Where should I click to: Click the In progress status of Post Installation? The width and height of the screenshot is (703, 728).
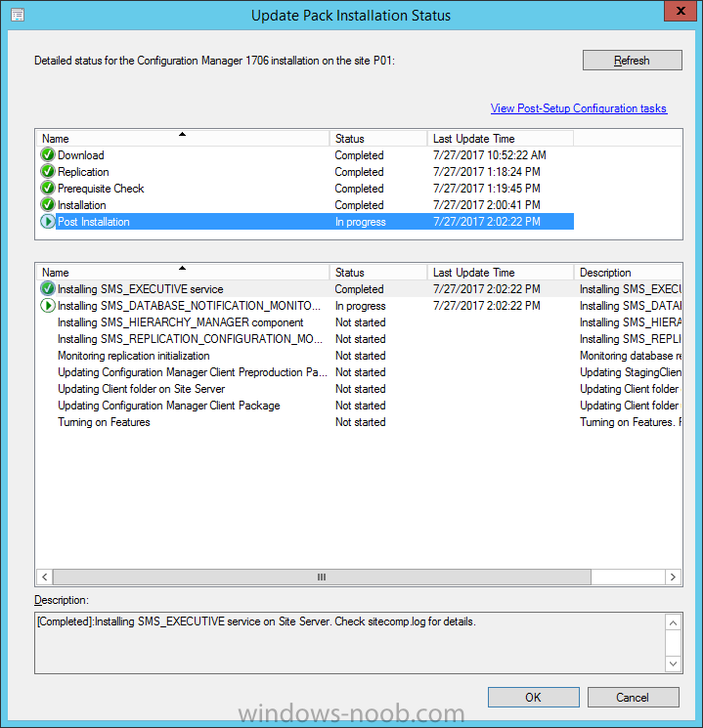[x=361, y=222]
